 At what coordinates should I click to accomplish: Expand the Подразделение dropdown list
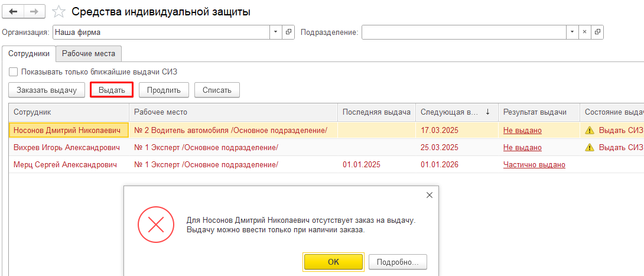571,32
